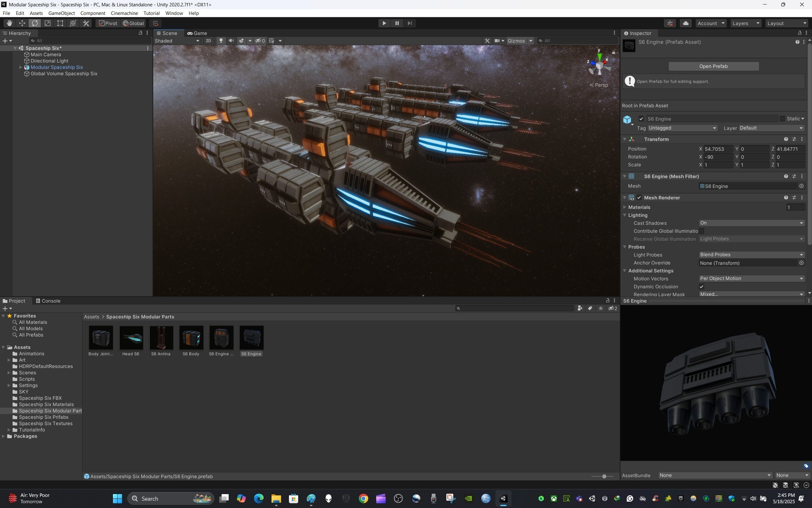Toggle hidden packages visibility count
This screenshot has height=508, width=812.
pos(613,308)
